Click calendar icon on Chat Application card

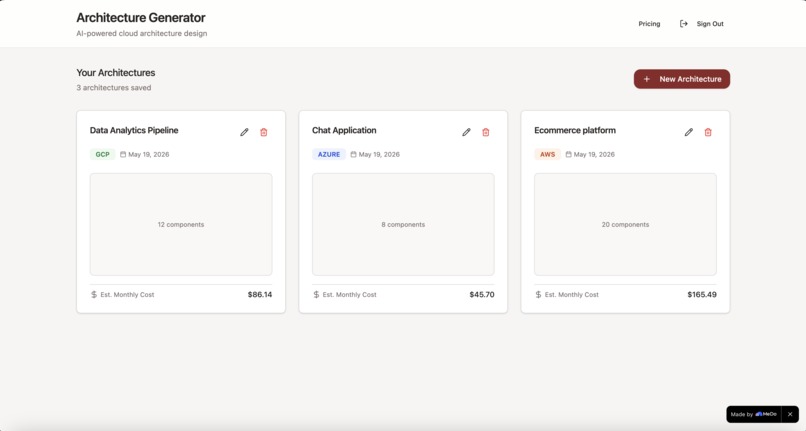coord(353,154)
